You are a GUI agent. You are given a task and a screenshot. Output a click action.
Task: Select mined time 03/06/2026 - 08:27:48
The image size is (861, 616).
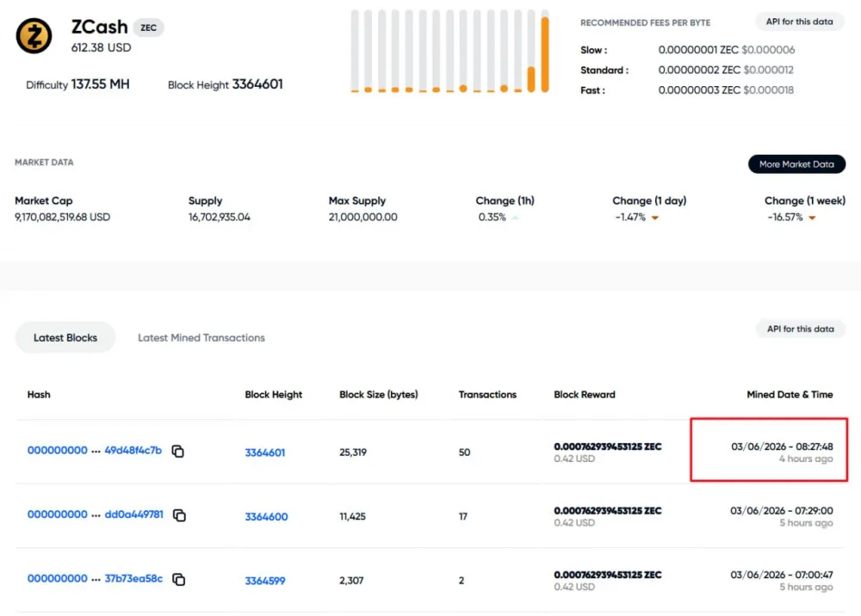coord(782,447)
